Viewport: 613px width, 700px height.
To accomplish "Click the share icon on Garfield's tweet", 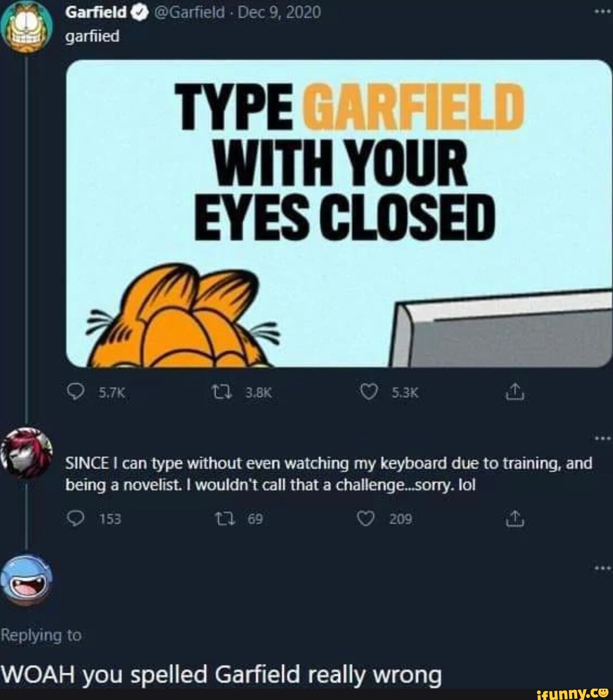I will 515,390.
